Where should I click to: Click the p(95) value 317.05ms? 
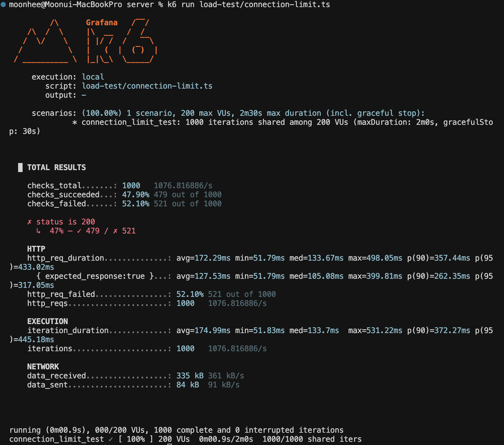[x=36, y=285]
